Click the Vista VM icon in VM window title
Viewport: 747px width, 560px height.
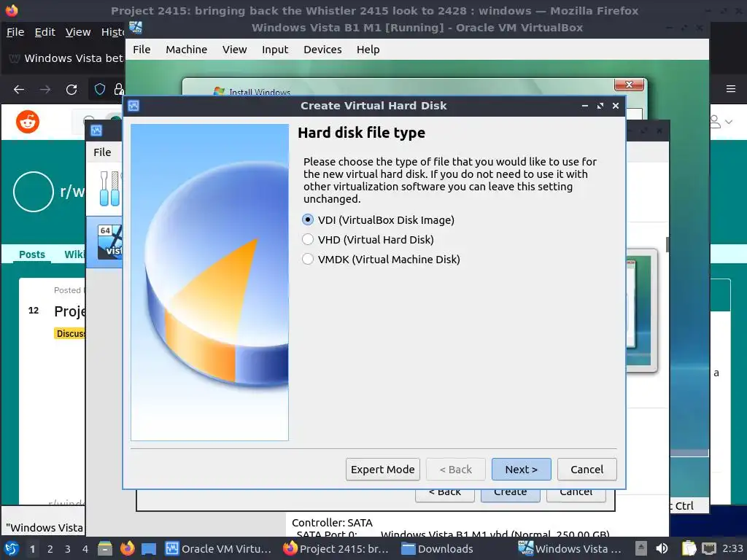[x=136, y=28]
